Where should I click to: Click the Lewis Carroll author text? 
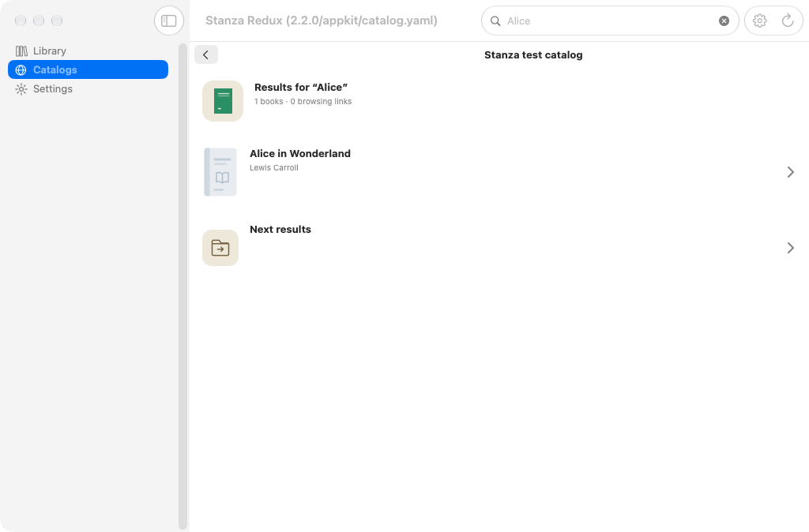pyautogui.click(x=274, y=167)
